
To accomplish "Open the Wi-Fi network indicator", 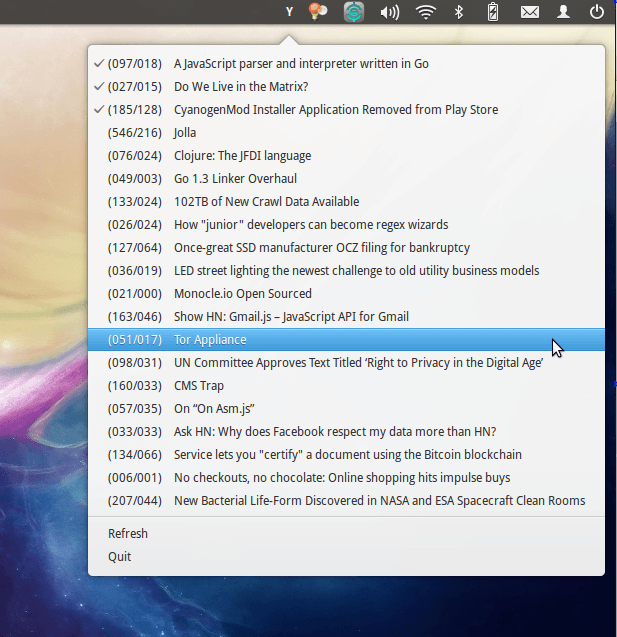I will (x=426, y=12).
